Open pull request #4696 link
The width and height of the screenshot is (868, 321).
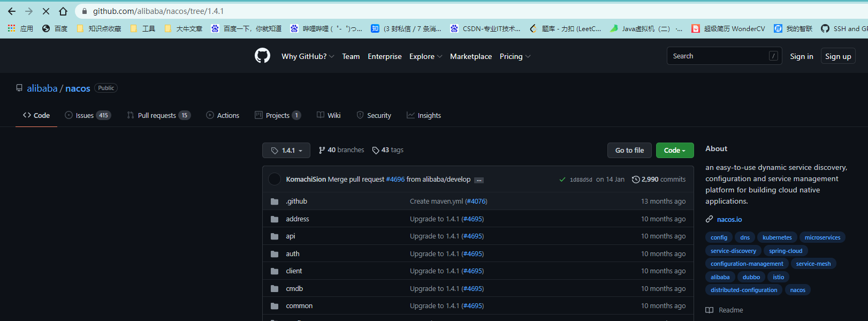tap(395, 180)
